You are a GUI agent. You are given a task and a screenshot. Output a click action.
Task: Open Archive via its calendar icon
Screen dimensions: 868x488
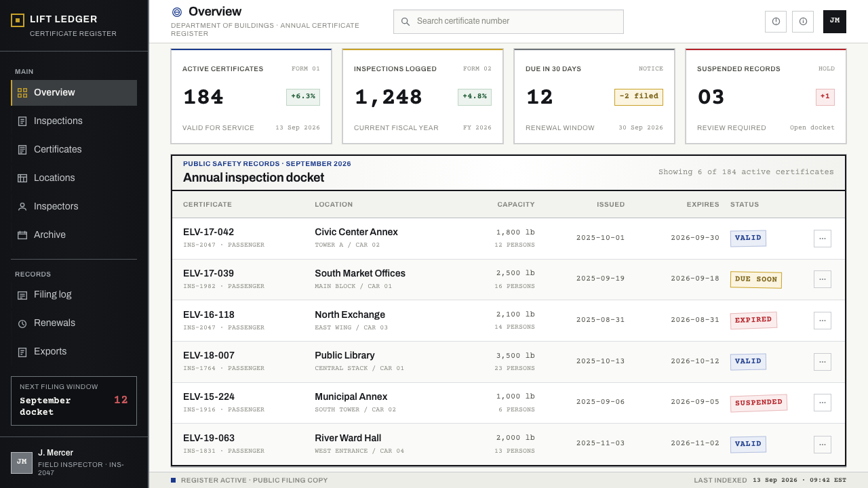coord(22,235)
